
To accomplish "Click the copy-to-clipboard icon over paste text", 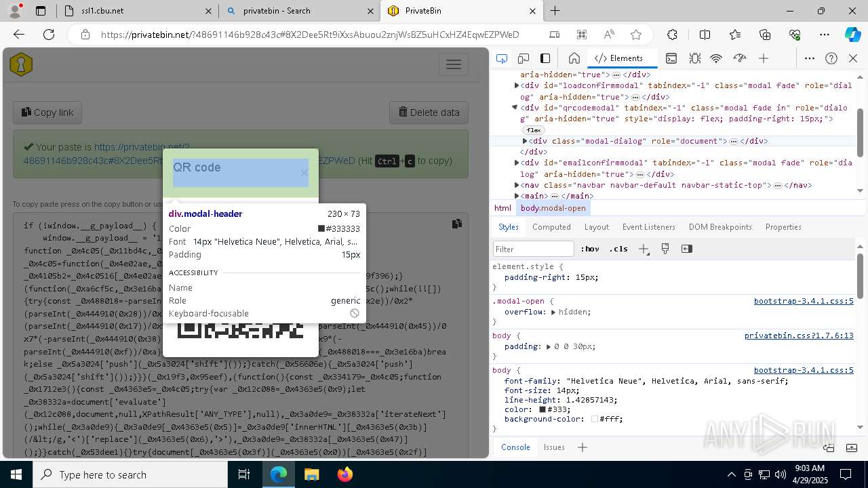I will click(x=457, y=224).
